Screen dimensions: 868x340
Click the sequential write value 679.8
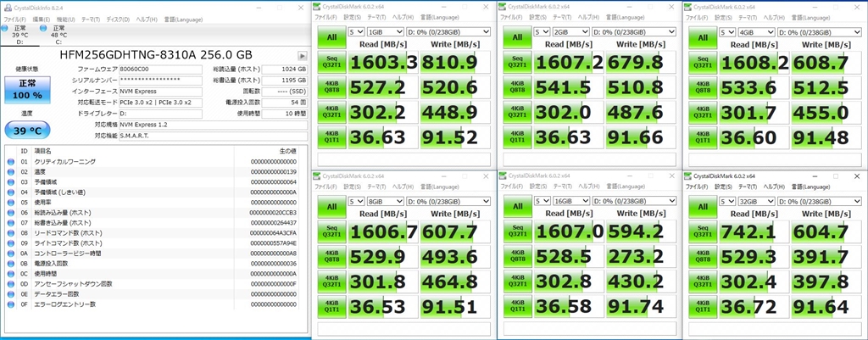[640, 63]
